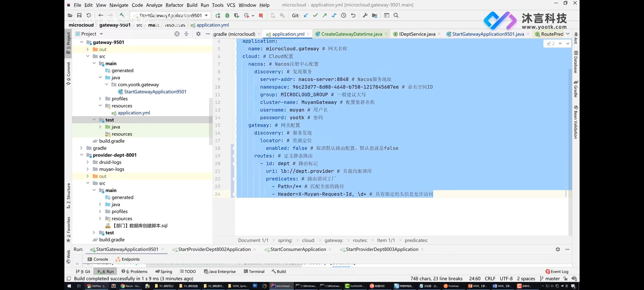Image resolution: width=644 pixels, height=290 pixels.
Task: Expand the out folder under gateway-9501
Action: coord(87,49)
